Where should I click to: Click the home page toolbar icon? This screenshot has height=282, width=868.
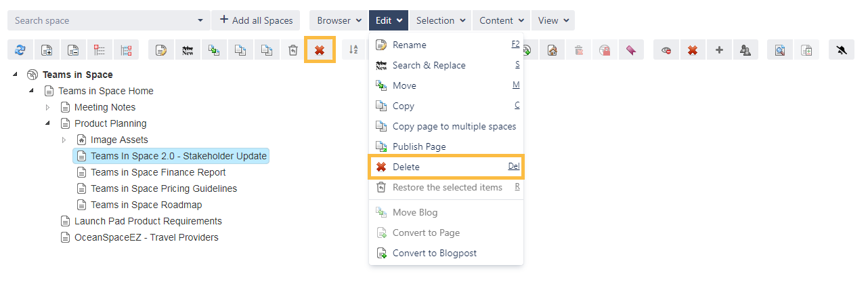[x=552, y=49]
